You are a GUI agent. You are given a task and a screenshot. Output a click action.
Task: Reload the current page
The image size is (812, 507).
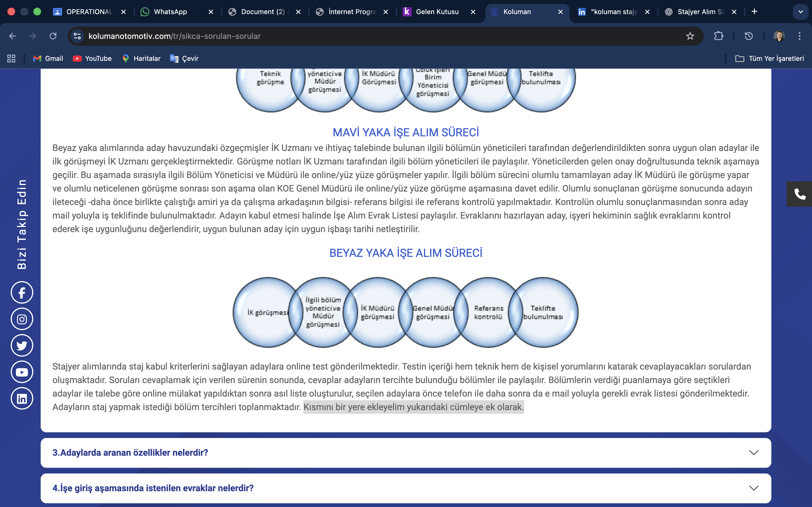(53, 36)
